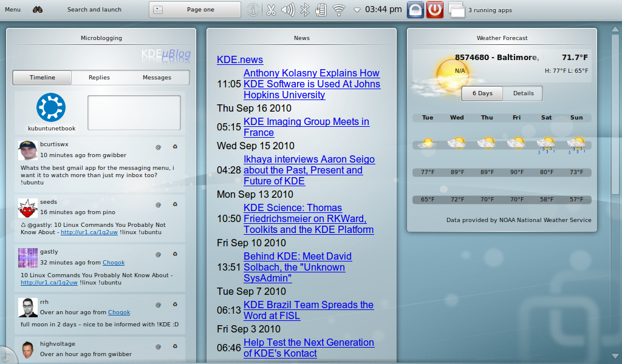Click the kubuntunetbook avatar icon

pos(51,107)
